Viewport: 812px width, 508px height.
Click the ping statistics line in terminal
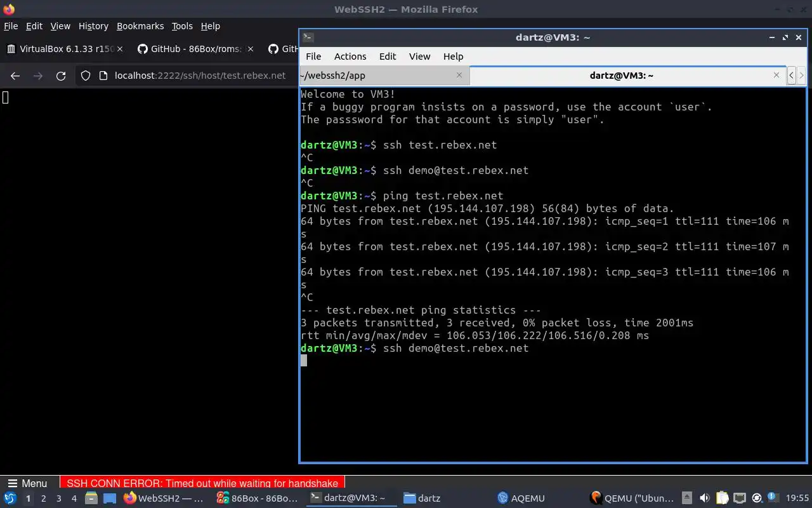[421, 310]
